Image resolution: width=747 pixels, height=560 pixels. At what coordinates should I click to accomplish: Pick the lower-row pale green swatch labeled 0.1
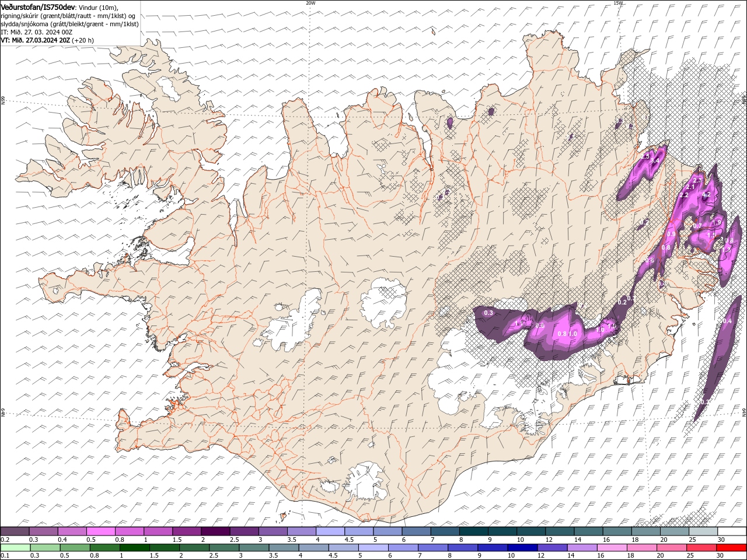click(15, 547)
